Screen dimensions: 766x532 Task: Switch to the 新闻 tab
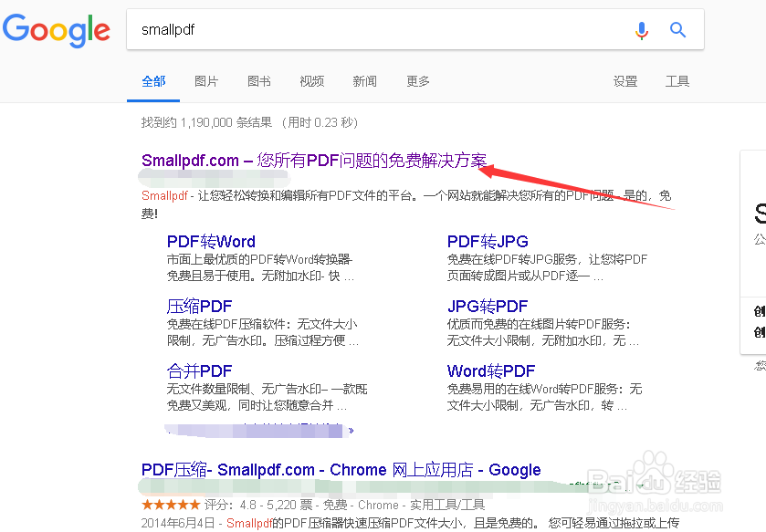364,81
